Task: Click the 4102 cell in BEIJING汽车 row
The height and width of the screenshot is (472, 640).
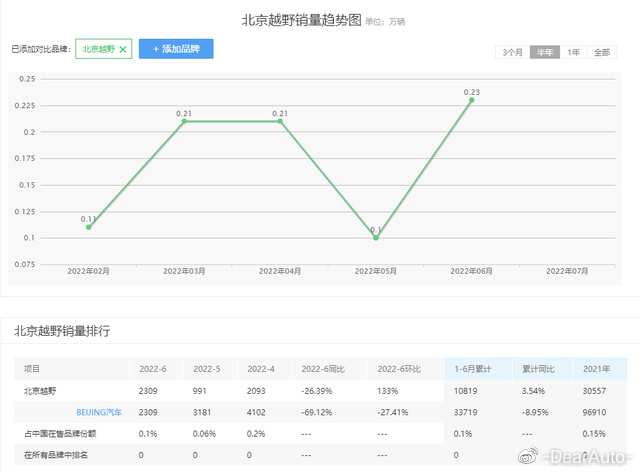Action: 256,412
